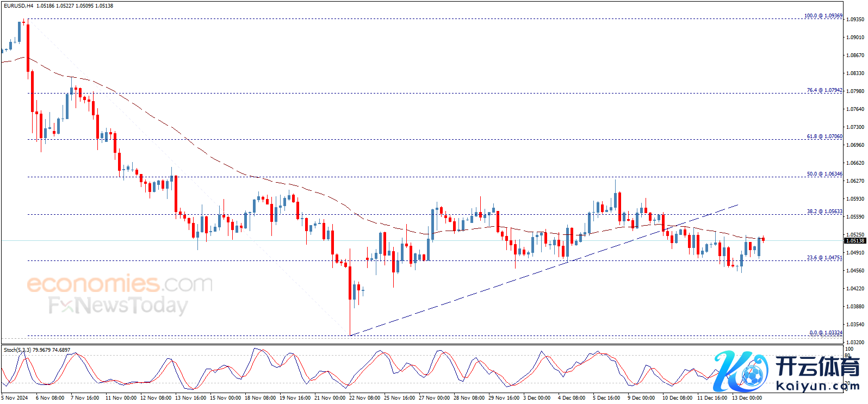Click the economies.com watermark
Screen dimensions: 868x404
(120, 284)
